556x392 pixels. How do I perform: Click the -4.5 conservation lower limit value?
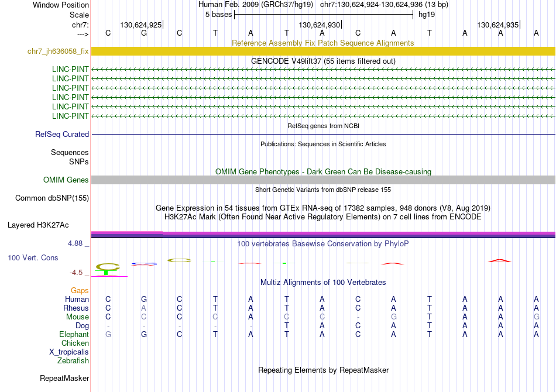pos(76,273)
